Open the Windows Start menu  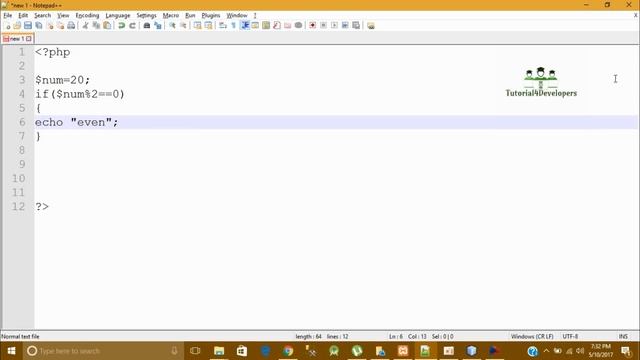click(x=11, y=351)
